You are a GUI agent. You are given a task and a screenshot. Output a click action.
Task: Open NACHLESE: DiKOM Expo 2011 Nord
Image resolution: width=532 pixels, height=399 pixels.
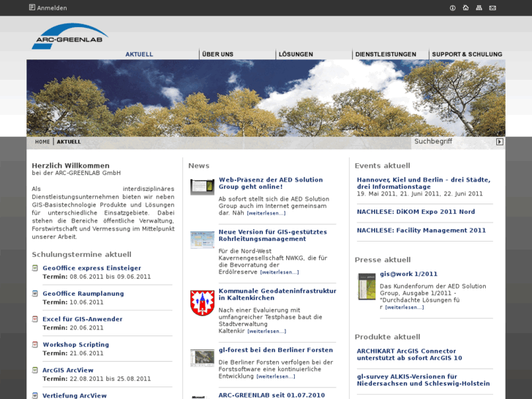click(416, 212)
